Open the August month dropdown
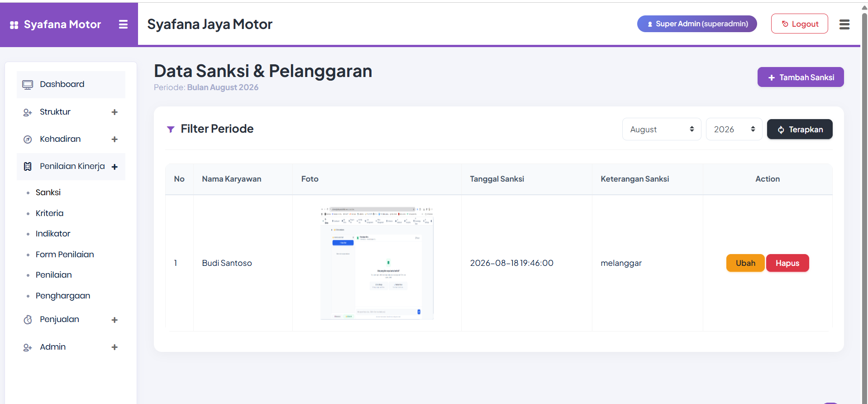The width and height of the screenshot is (868, 404). 662,130
